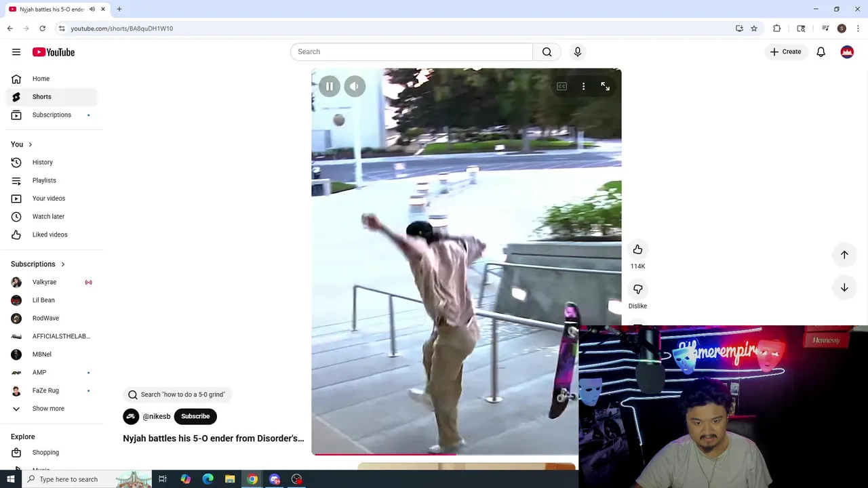Open AFFICIALSTHELAB channel in subscriptions

point(52,336)
